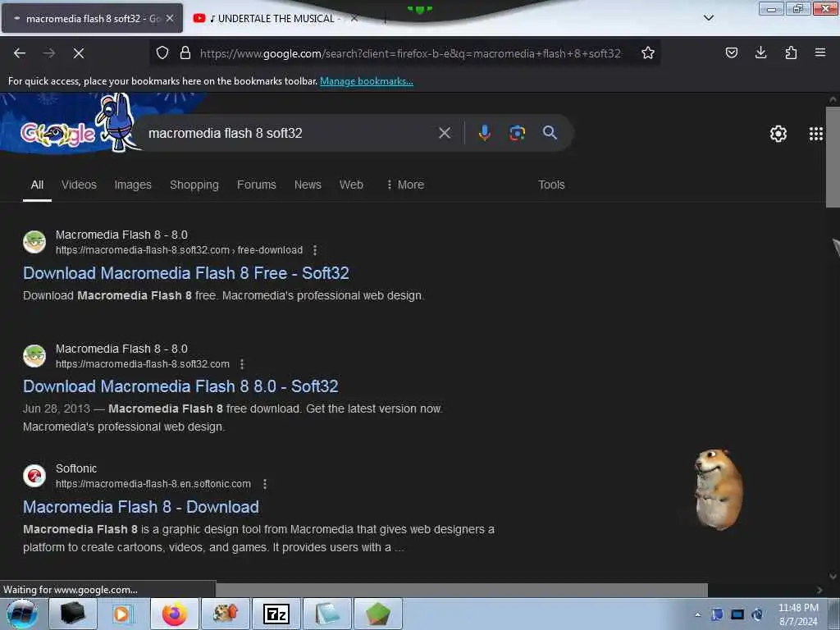Click the macromedia-flash-8.en.softonic.com URL
Screen dimensions: 840x630
tap(153, 484)
